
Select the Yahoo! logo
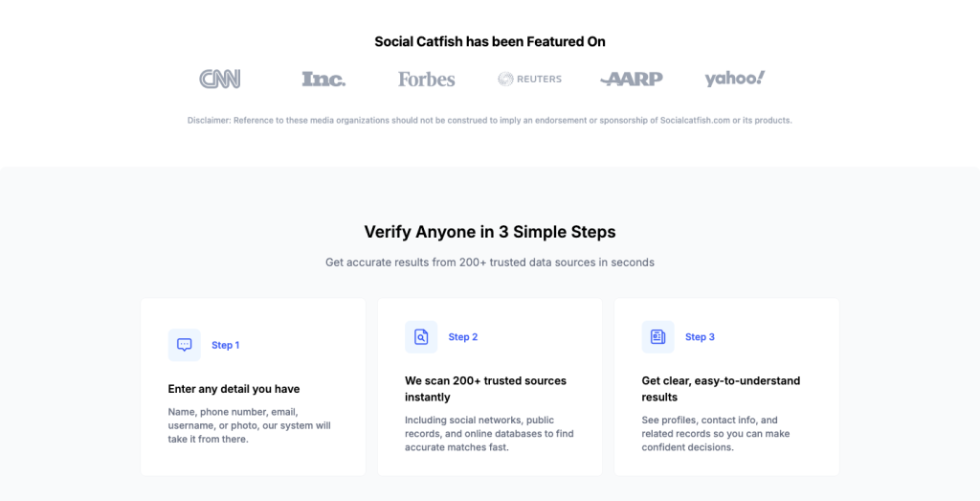735,79
